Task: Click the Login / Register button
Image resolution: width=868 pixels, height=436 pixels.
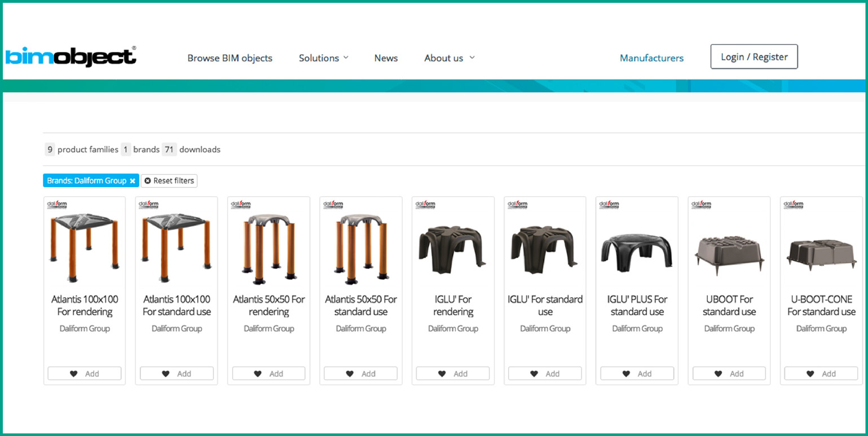Action: [x=754, y=57]
